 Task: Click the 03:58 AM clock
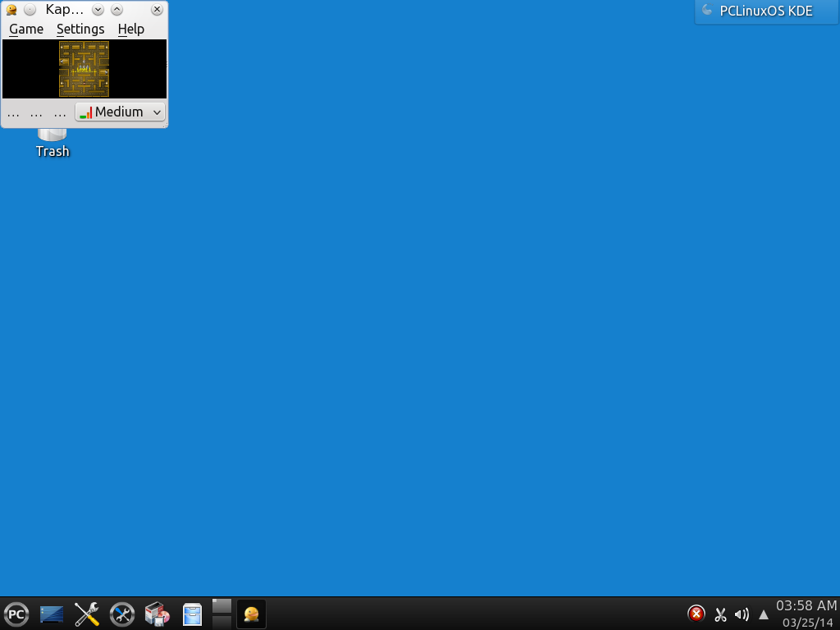coord(806,606)
